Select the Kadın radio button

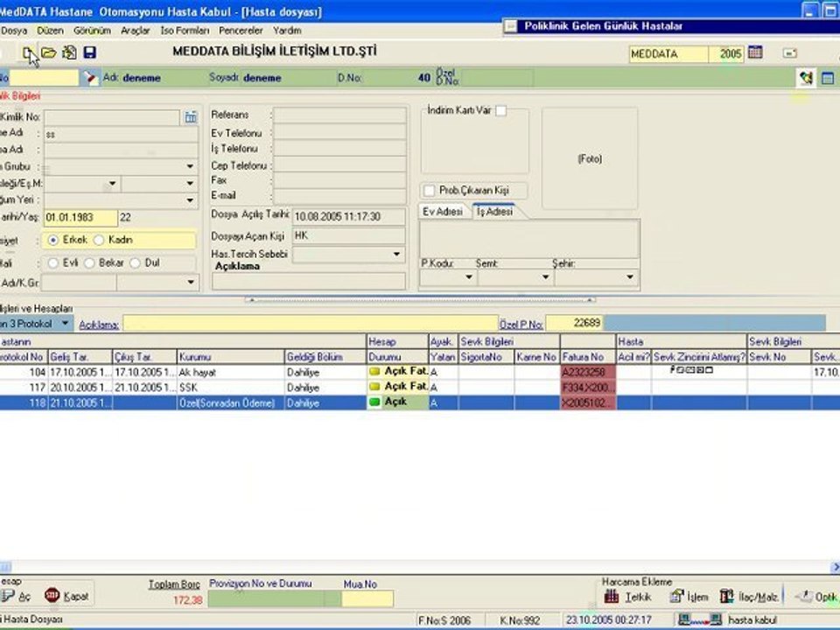point(99,240)
